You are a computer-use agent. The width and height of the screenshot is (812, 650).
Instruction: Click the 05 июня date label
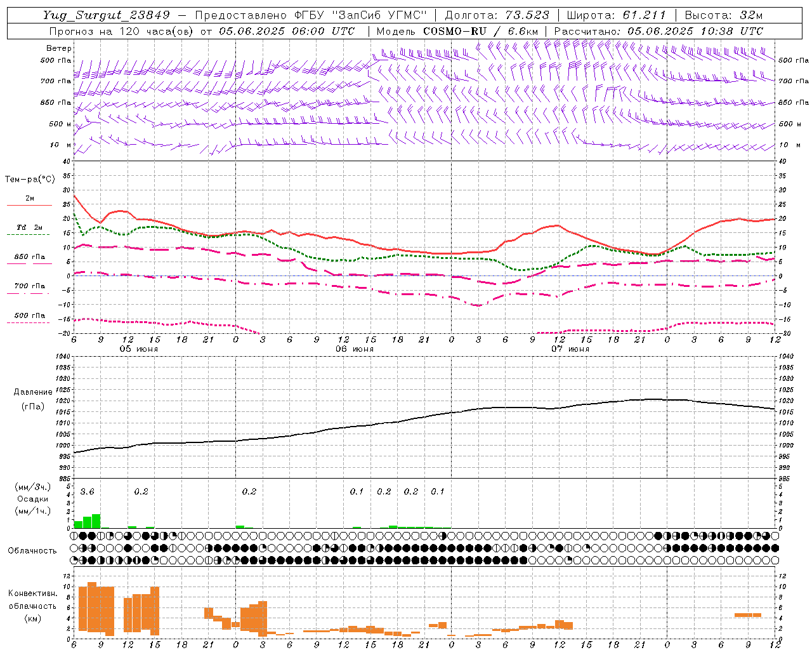[x=139, y=348]
